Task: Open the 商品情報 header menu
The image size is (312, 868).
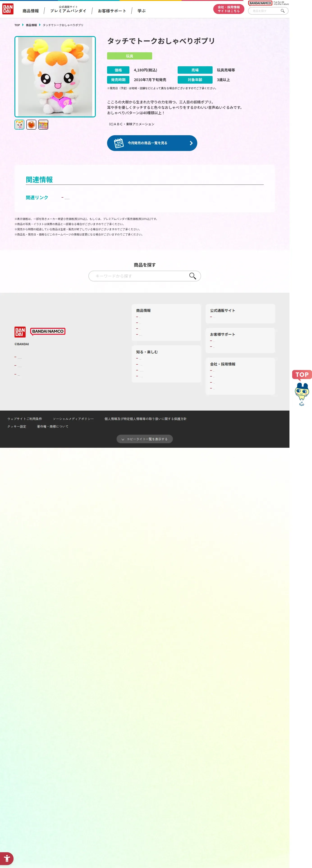Action: tap(31, 11)
